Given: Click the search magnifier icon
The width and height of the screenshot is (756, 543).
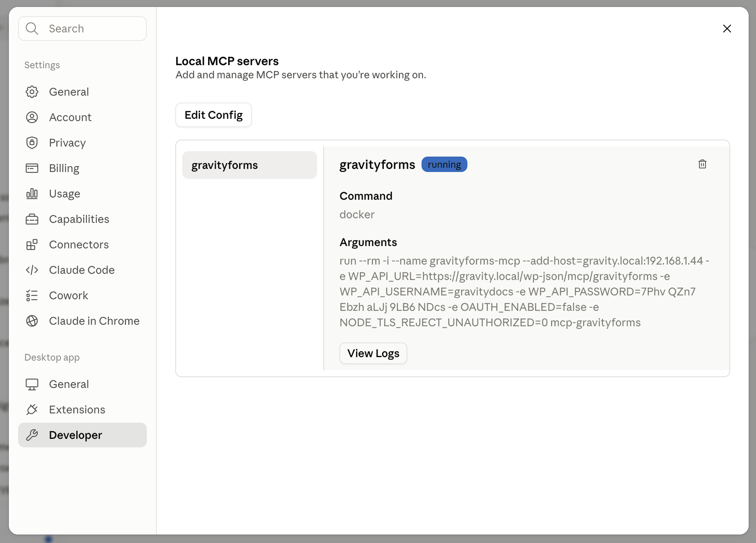Looking at the screenshot, I should click(32, 29).
